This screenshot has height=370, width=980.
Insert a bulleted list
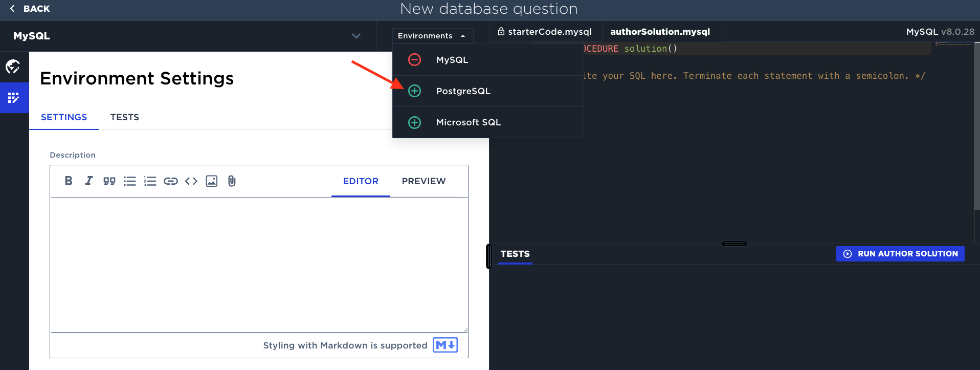(x=130, y=181)
